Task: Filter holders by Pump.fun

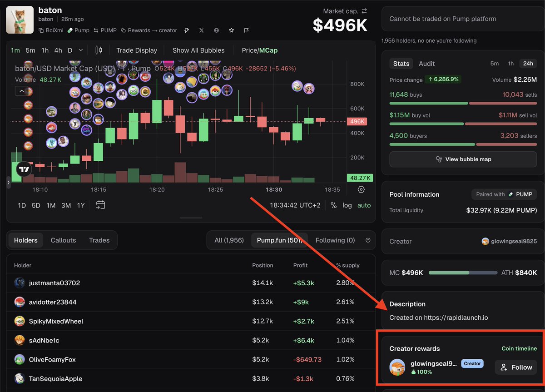Action: click(279, 240)
